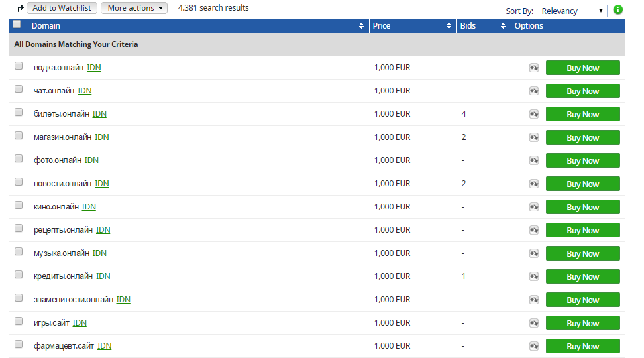Click the offer icon in the игры.сайт row
This screenshot has height=358, width=644.
533,323
